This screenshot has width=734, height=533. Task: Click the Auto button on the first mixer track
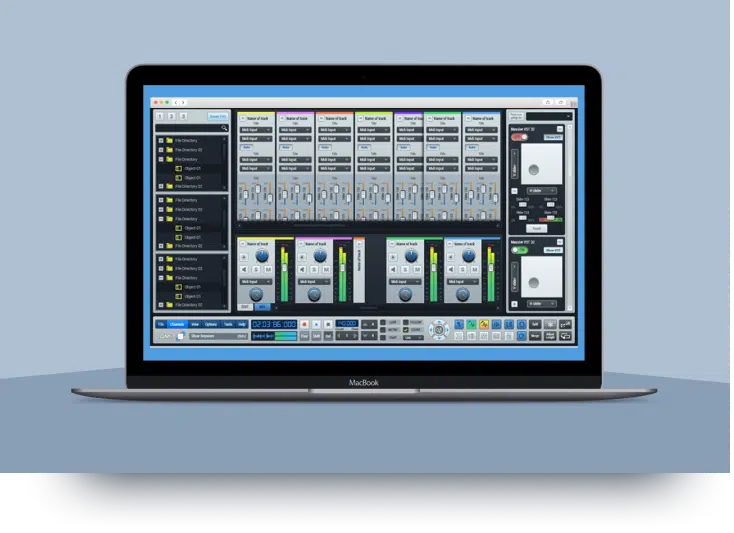(246, 147)
